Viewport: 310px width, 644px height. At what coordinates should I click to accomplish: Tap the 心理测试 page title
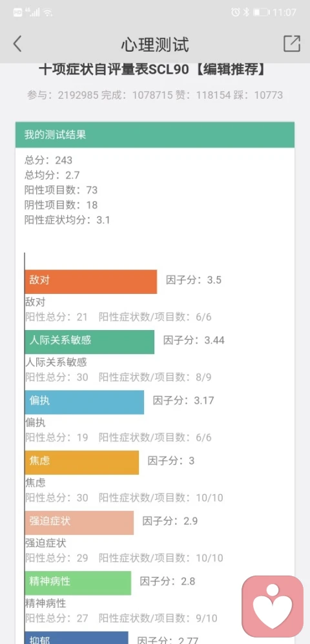tap(155, 45)
